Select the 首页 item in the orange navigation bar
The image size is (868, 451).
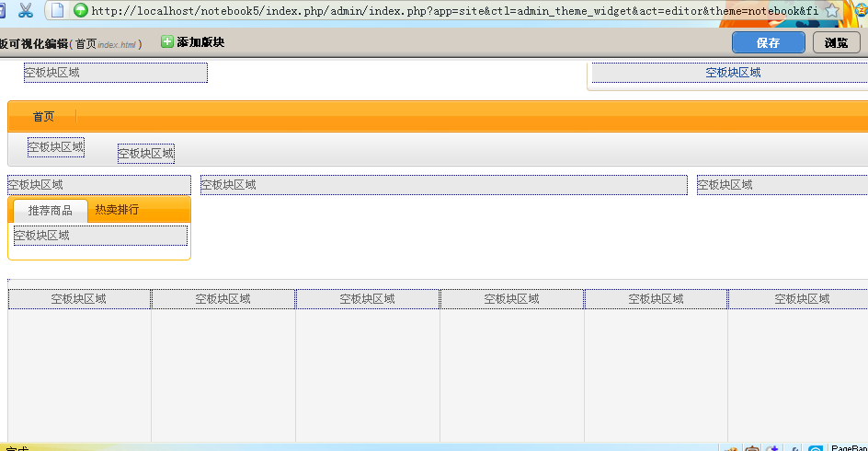[x=43, y=117]
